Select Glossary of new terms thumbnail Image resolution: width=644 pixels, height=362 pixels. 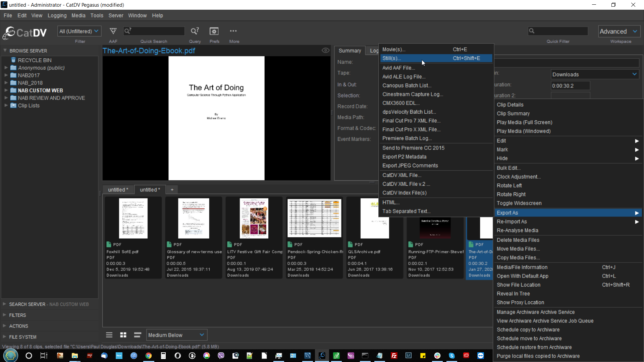pyautogui.click(x=194, y=218)
